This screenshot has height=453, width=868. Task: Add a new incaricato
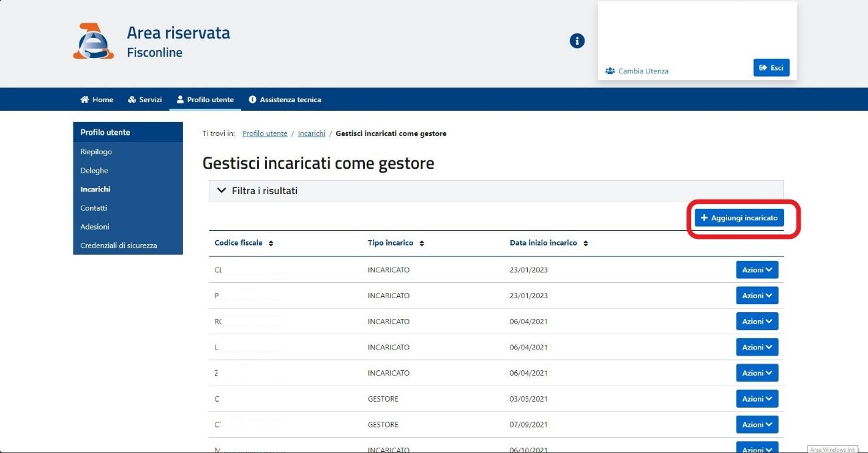click(739, 218)
